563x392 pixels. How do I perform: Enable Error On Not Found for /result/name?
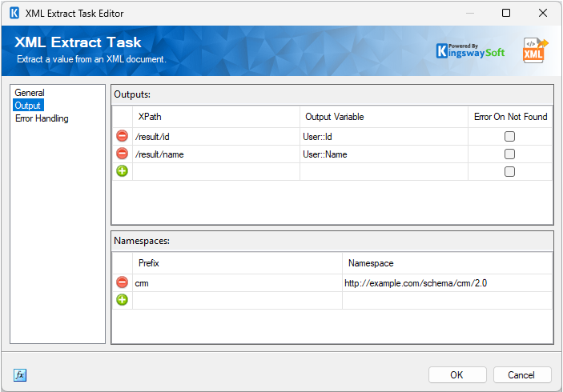coord(509,154)
